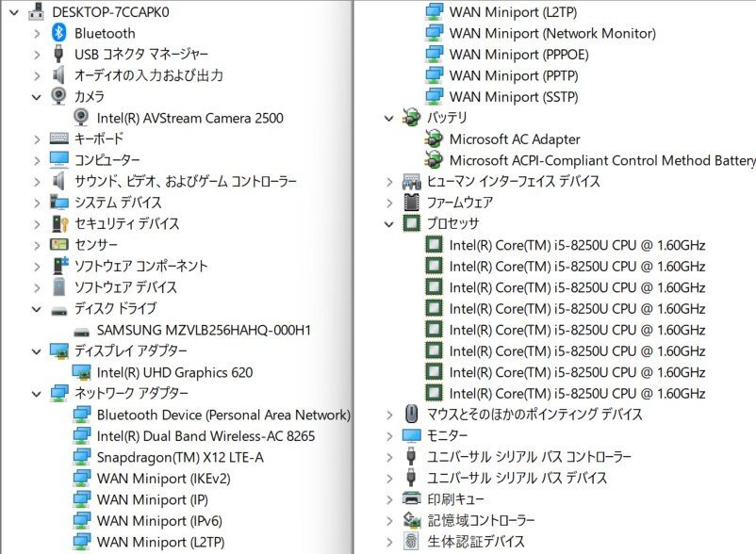Select ユニバーサル シリアル バス デバイス
The image size is (756, 554).
517,478
